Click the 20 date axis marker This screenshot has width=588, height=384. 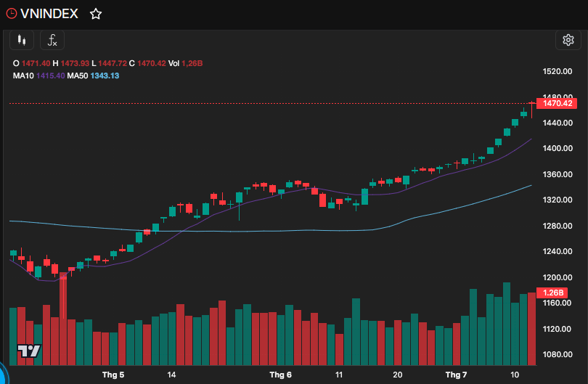[398, 375]
